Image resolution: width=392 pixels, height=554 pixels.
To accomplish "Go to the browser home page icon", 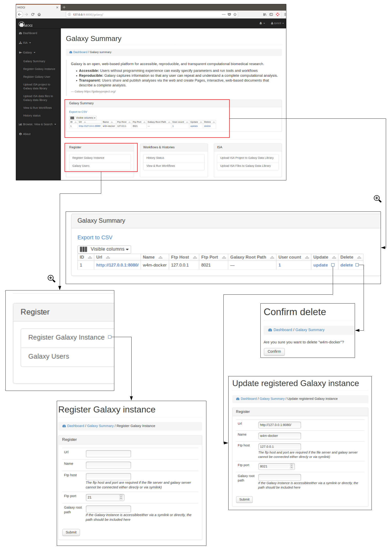I will tap(39, 15).
